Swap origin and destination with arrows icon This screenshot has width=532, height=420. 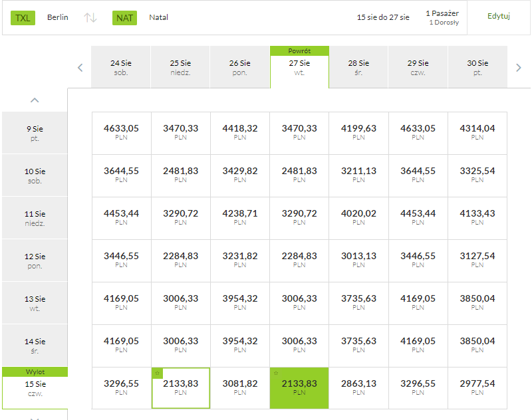click(90, 17)
